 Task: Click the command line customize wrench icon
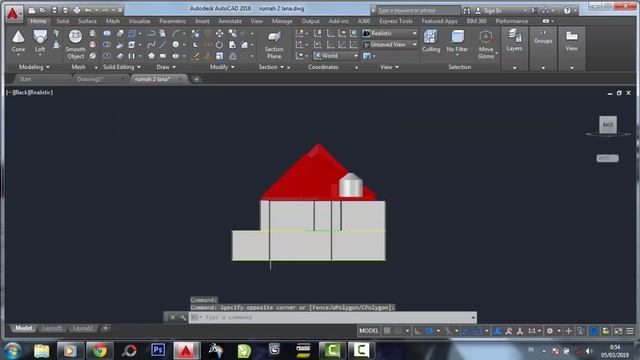click(183, 317)
